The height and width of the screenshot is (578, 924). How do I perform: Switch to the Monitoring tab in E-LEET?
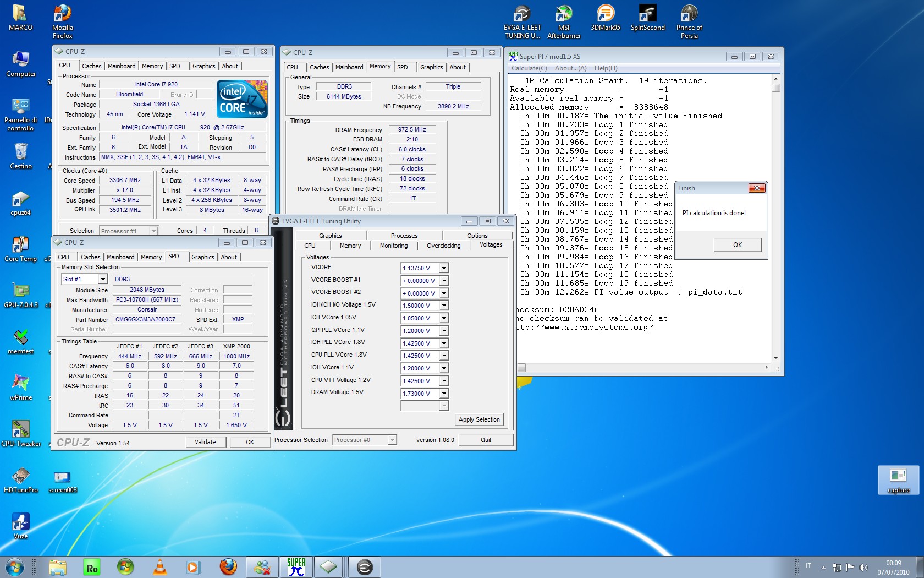pos(394,246)
